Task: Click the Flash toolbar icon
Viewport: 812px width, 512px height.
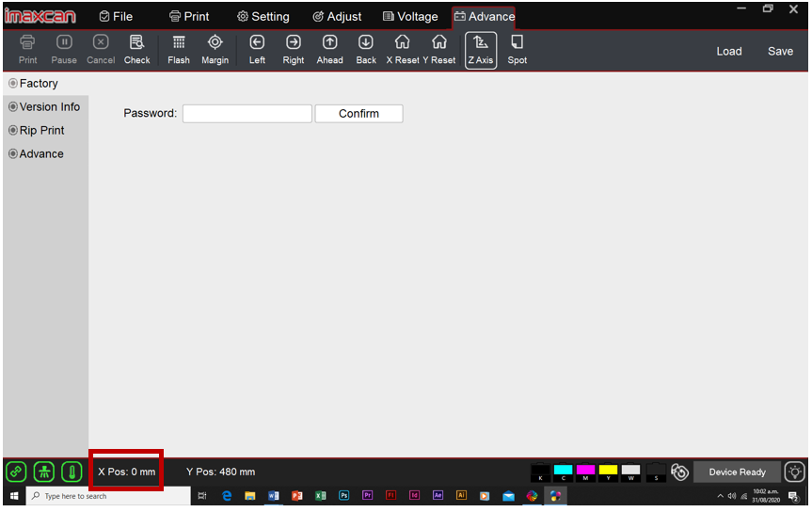Action: 179,50
